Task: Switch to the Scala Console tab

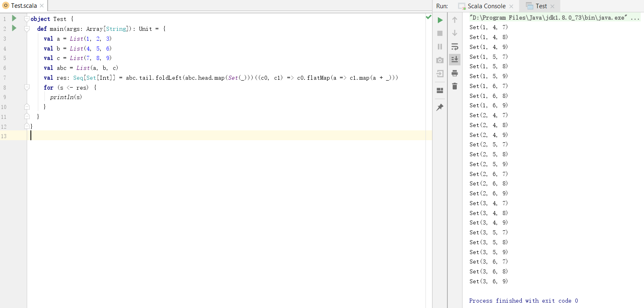Action: click(486, 6)
